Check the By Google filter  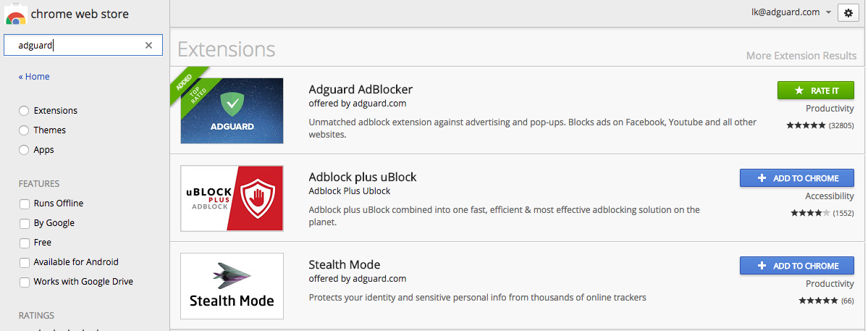point(25,224)
